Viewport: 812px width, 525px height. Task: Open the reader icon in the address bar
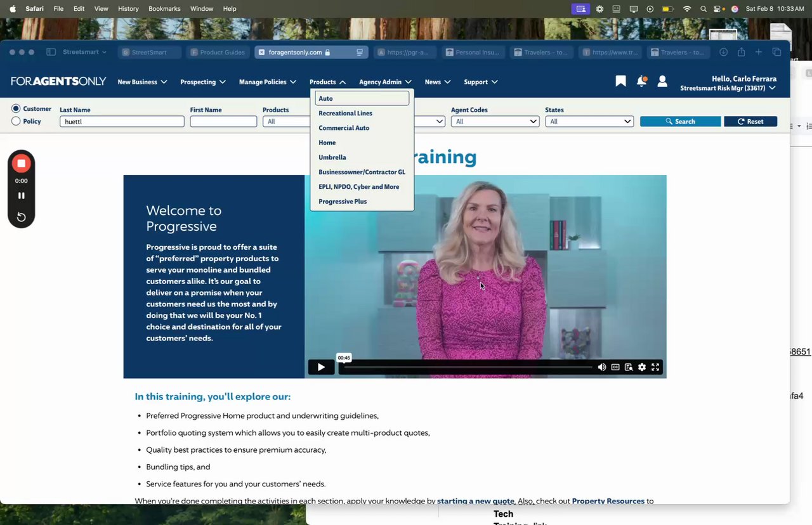click(x=360, y=52)
